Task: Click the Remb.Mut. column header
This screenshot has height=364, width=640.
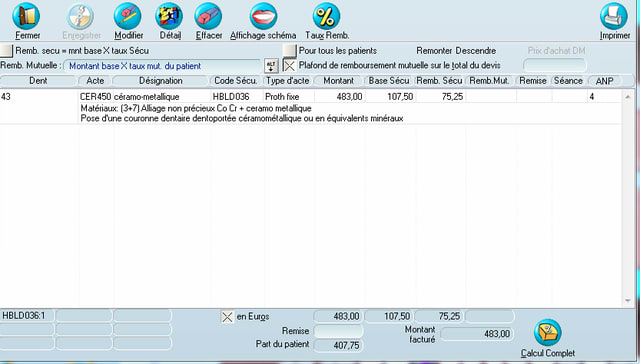Action: click(x=489, y=81)
